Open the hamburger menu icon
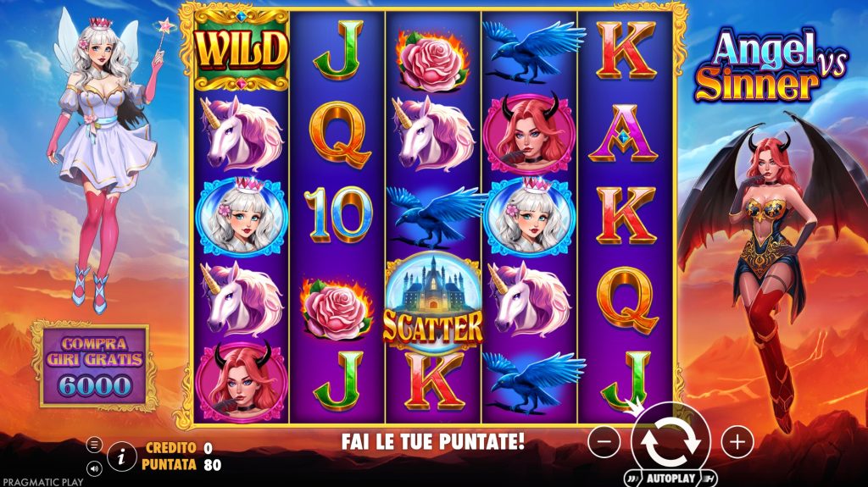The image size is (868, 487). click(95, 445)
